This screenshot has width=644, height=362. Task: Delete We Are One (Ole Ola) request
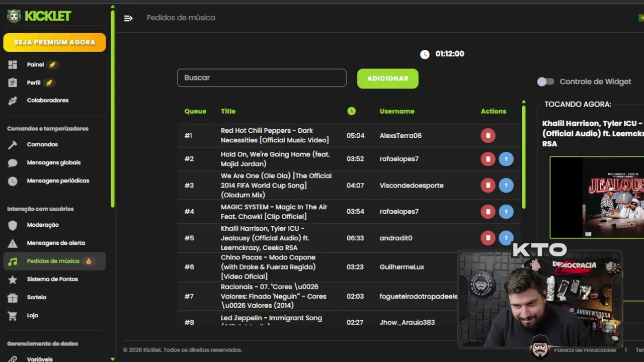tap(488, 185)
